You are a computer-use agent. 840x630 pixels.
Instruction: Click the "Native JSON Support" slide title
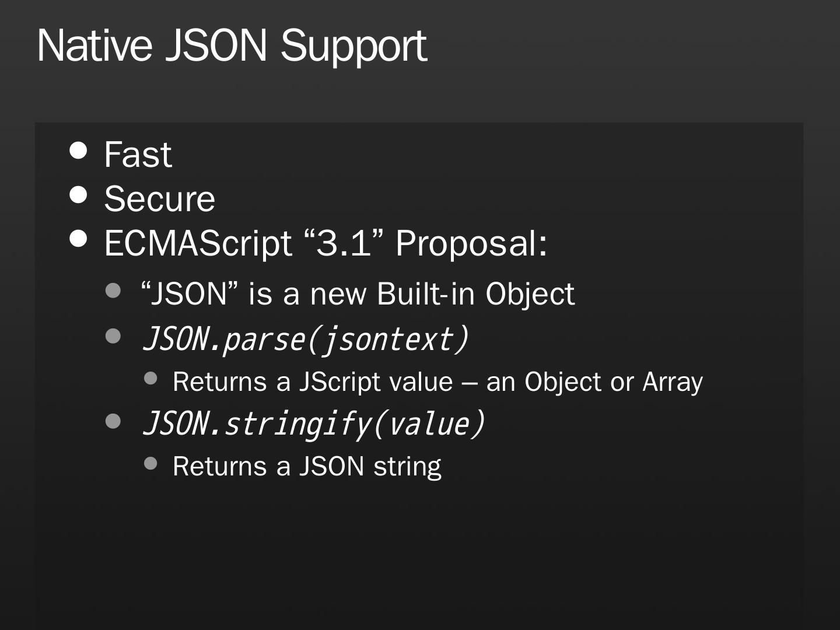point(232,45)
